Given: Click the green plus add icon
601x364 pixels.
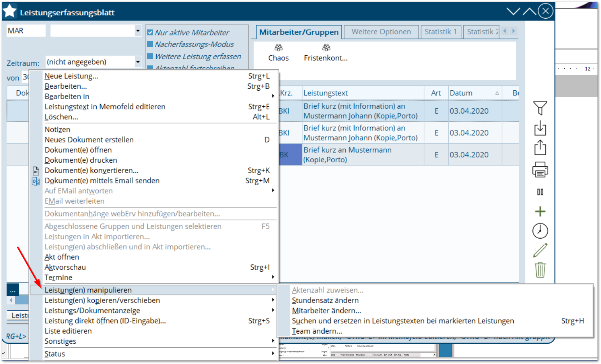Looking at the screenshot, I should tap(540, 211).
